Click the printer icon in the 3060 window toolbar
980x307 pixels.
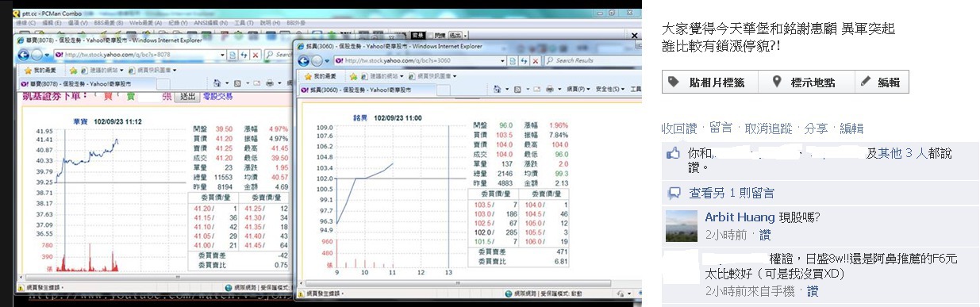(549, 90)
